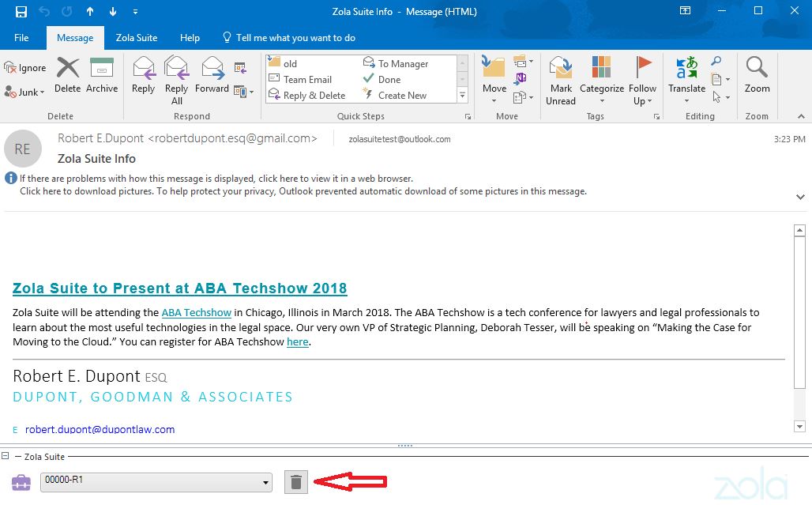Open the Zola Suite to Present at ABA Techshow link

179,288
